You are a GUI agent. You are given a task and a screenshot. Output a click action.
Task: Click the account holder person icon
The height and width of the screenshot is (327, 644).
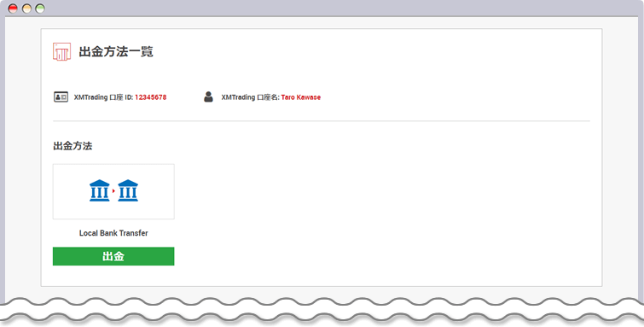pos(209,97)
